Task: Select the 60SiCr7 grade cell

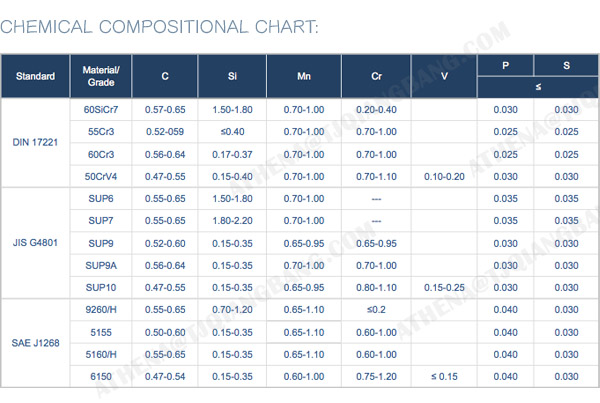Action: pyautogui.click(x=101, y=109)
